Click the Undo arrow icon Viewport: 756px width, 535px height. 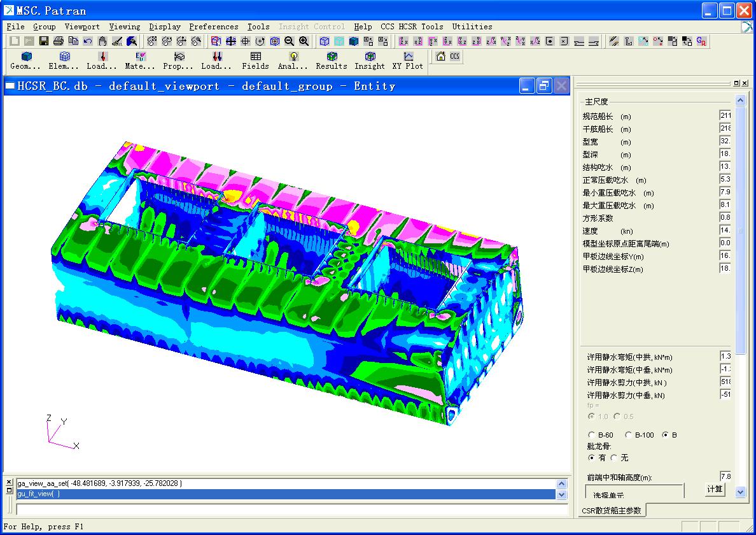pyautogui.click(x=88, y=41)
